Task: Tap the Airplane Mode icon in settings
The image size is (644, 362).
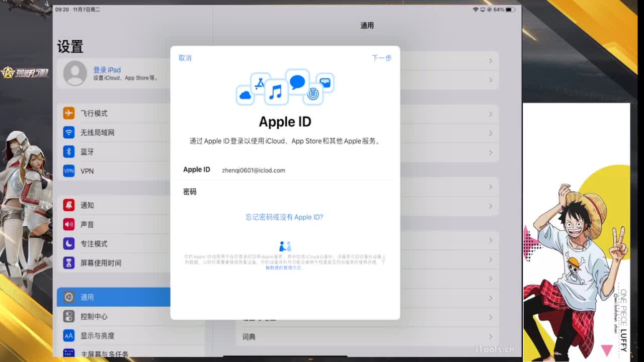Action: 69,113
